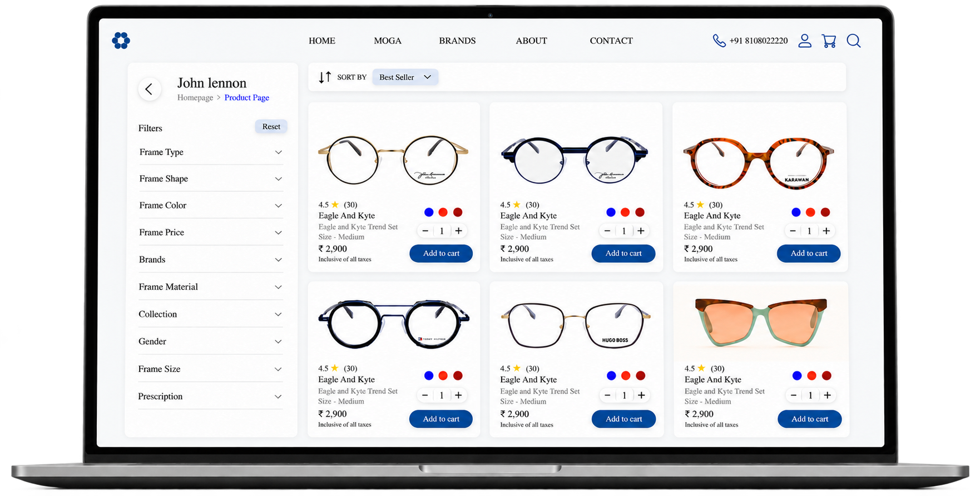This screenshot has height=496, width=980.
Task: Add the gold round glasses to cart
Action: click(441, 254)
